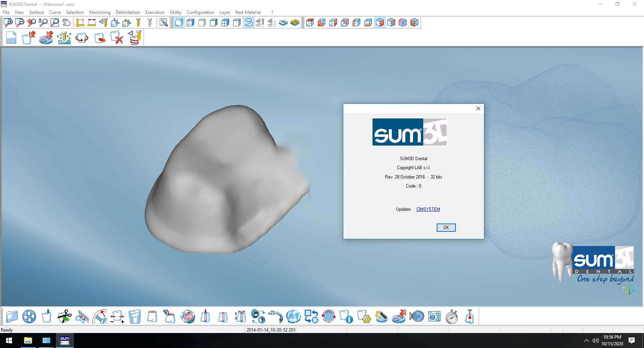644x348 pixels.
Task: Click the stopwatch timer icon
Action: [x=452, y=317]
